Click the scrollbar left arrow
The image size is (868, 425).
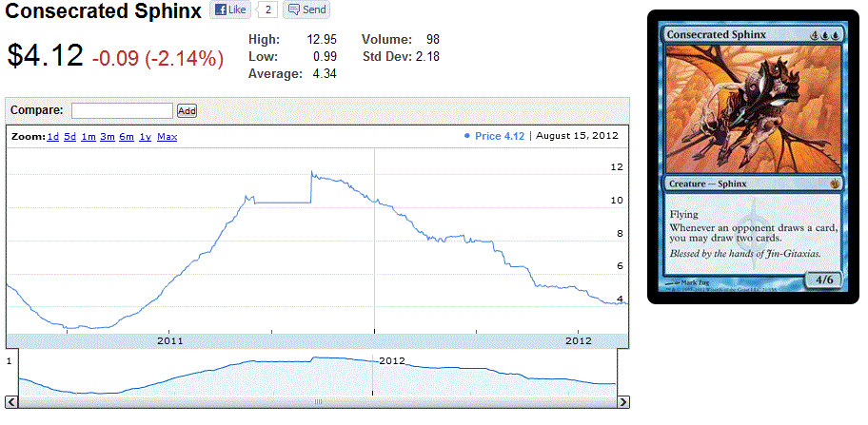(x=11, y=401)
